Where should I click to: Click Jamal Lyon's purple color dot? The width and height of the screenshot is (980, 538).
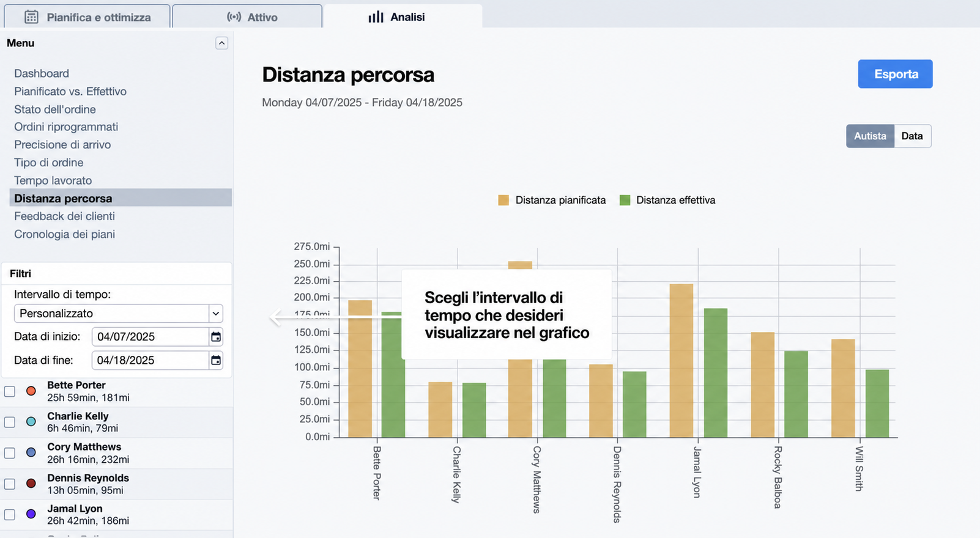31,514
